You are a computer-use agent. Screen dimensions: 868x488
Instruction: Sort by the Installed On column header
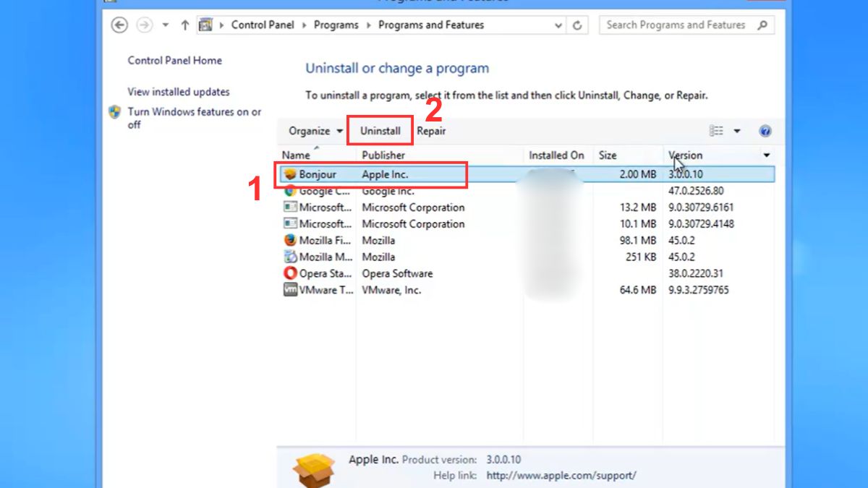click(x=556, y=155)
